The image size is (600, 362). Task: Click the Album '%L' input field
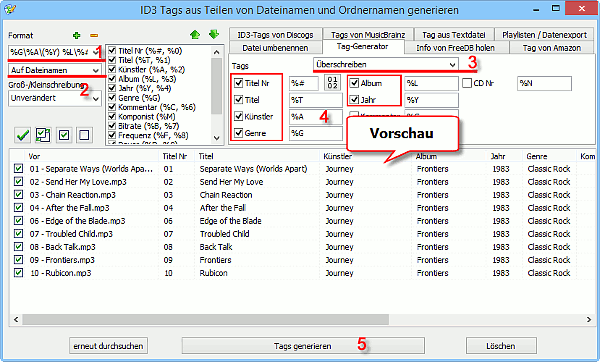pyautogui.click(x=431, y=83)
